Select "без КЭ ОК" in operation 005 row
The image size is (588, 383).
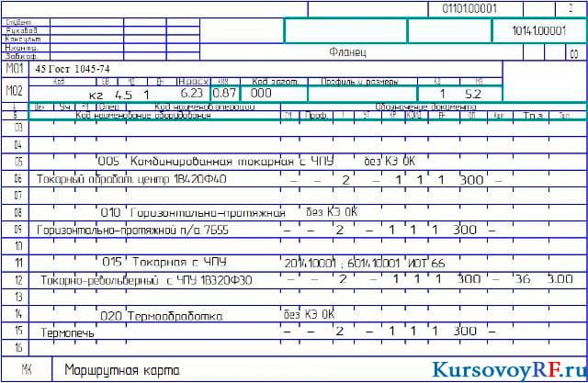point(390,161)
